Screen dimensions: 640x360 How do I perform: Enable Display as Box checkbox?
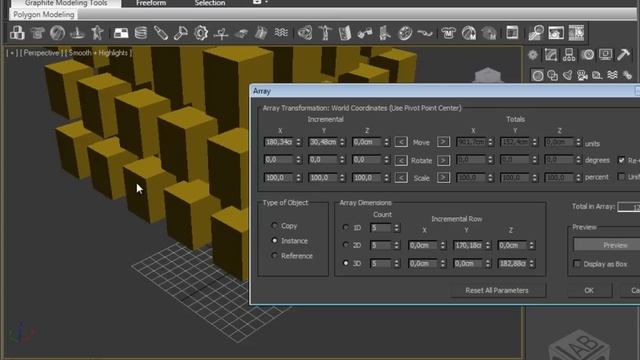[x=577, y=264]
